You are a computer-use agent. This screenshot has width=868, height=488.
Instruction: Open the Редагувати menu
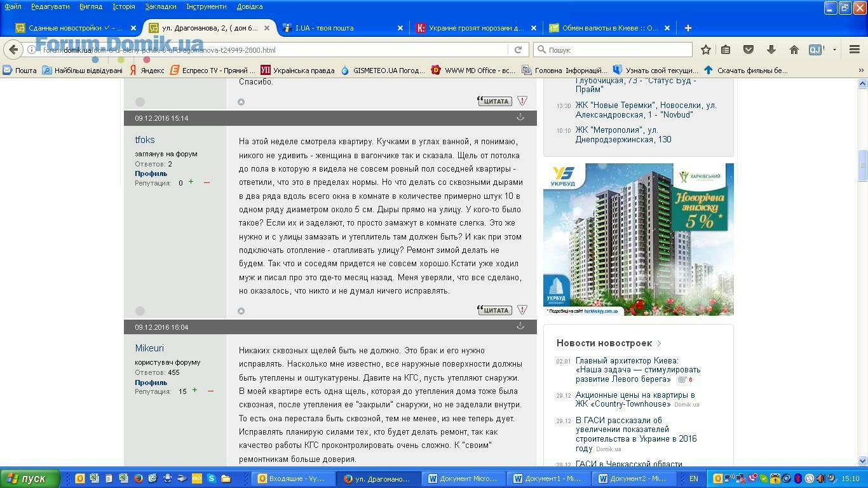coord(50,6)
